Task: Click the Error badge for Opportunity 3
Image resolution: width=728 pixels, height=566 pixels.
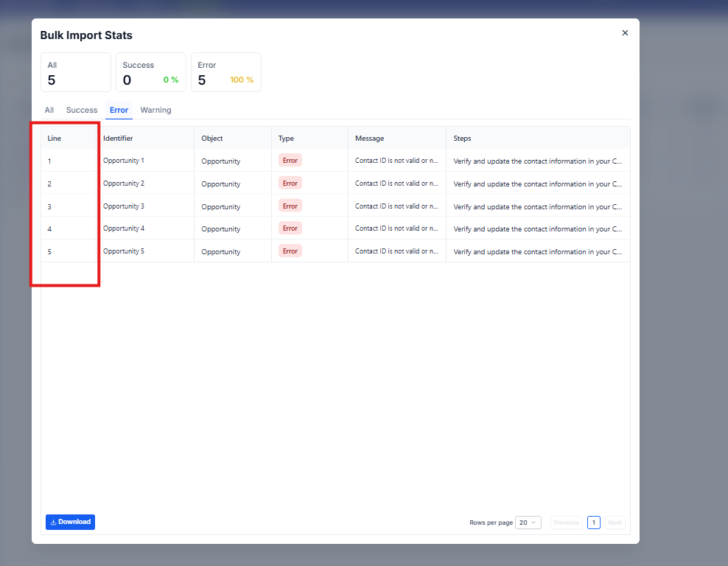Action: [290, 206]
